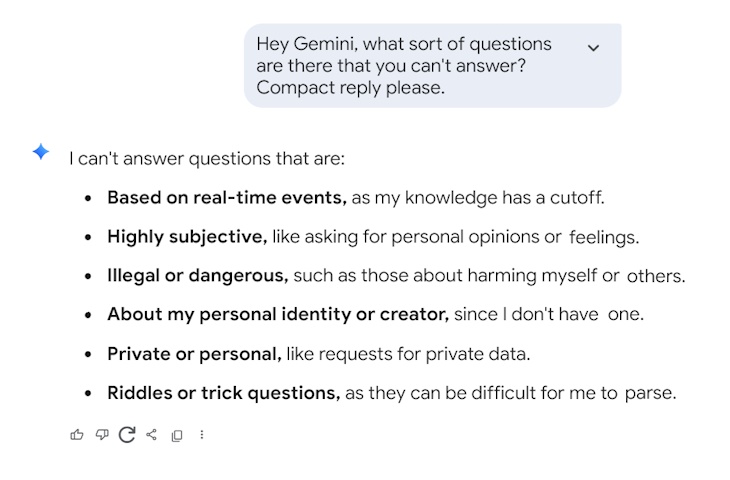This screenshot has width=730, height=480.
Task: Click bold "About my personal identity or creator,"
Action: [x=278, y=314]
